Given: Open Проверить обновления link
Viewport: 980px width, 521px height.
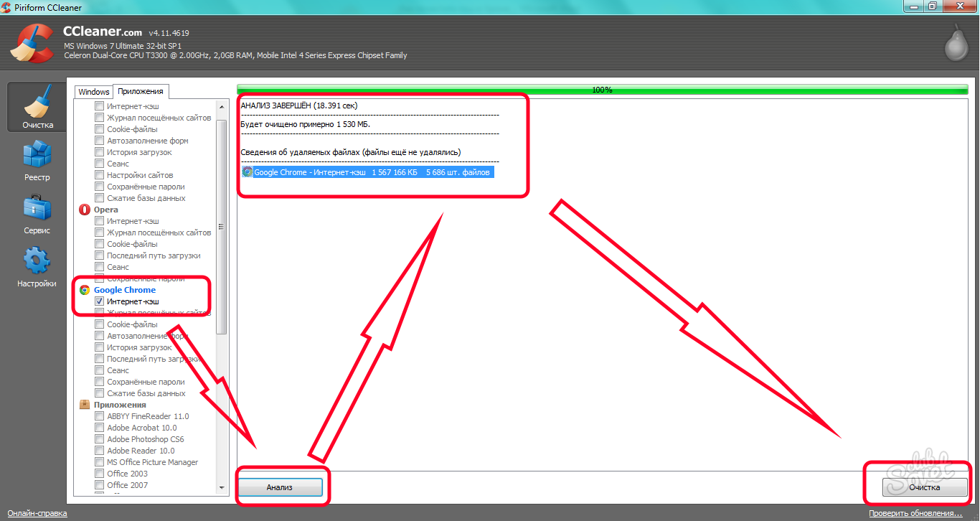Looking at the screenshot, I should click(915, 513).
